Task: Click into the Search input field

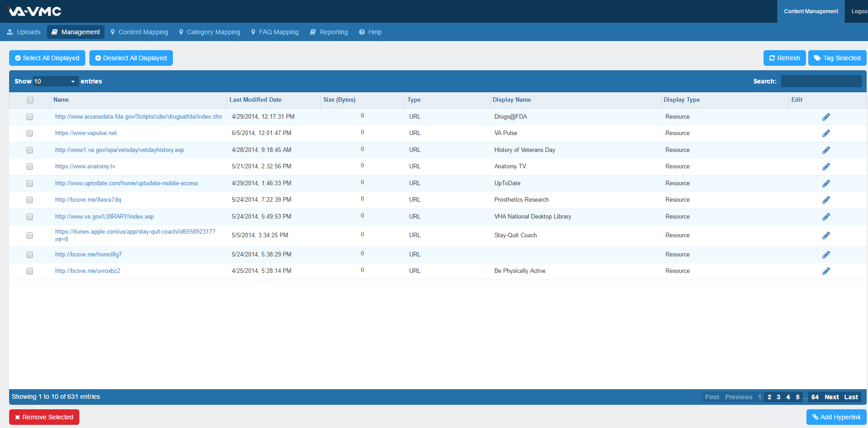Action: (x=821, y=81)
